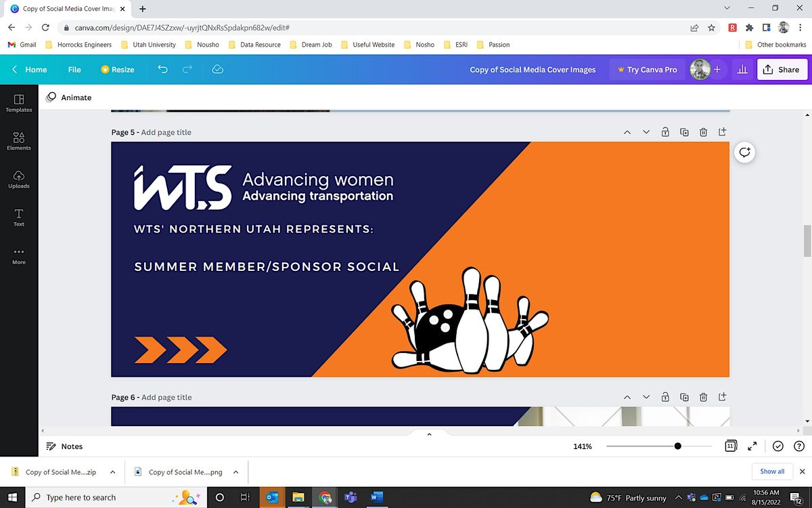Toggle fullscreen presentation mode

[752, 446]
